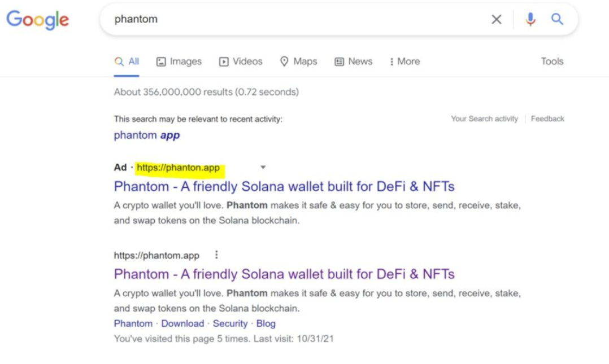Screen dimensions: 609x364
Task: Click the Feedback link
Action: [x=547, y=119]
